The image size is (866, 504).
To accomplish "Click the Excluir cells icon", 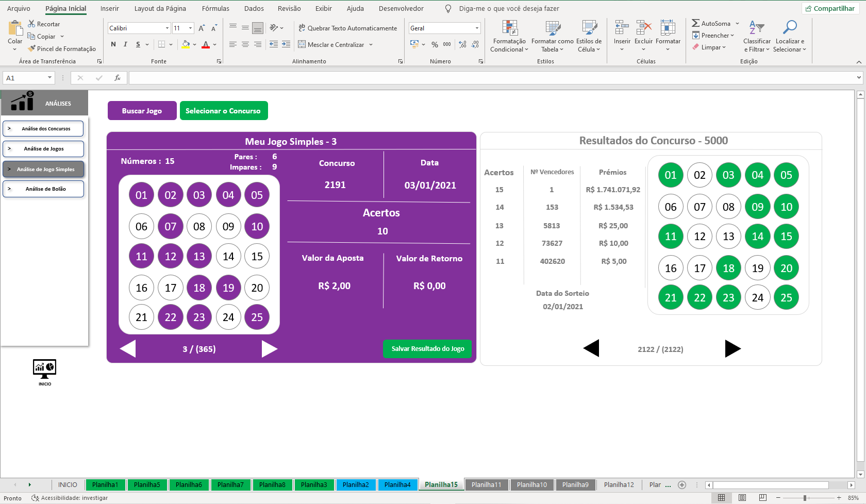I will tap(644, 28).
